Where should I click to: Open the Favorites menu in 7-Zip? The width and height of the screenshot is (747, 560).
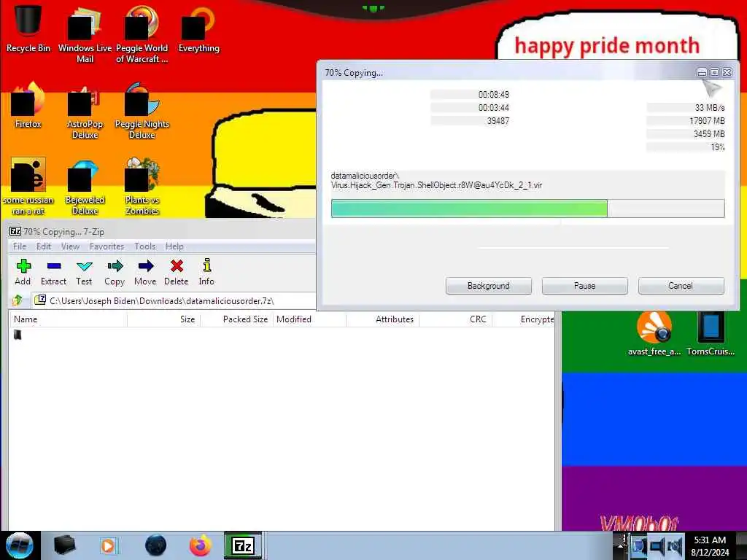[x=107, y=246]
